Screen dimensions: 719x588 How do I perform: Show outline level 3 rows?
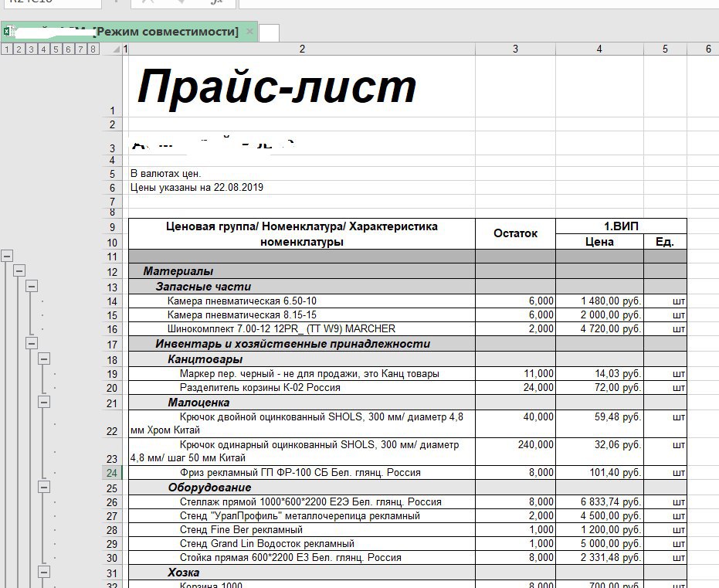click(31, 49)
